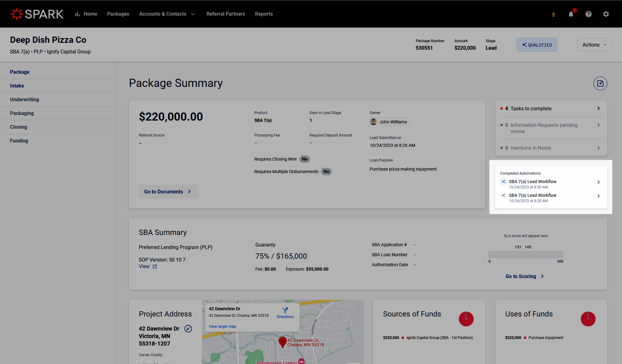
Task: Click the user avatar icon in top bar
Action: (x=554, y=14)
